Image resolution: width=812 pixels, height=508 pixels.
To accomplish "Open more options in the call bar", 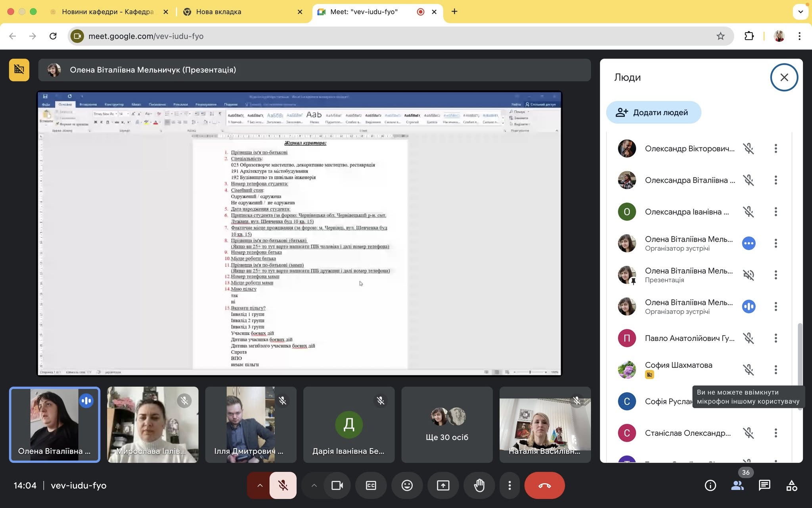I will coord(509,485).
